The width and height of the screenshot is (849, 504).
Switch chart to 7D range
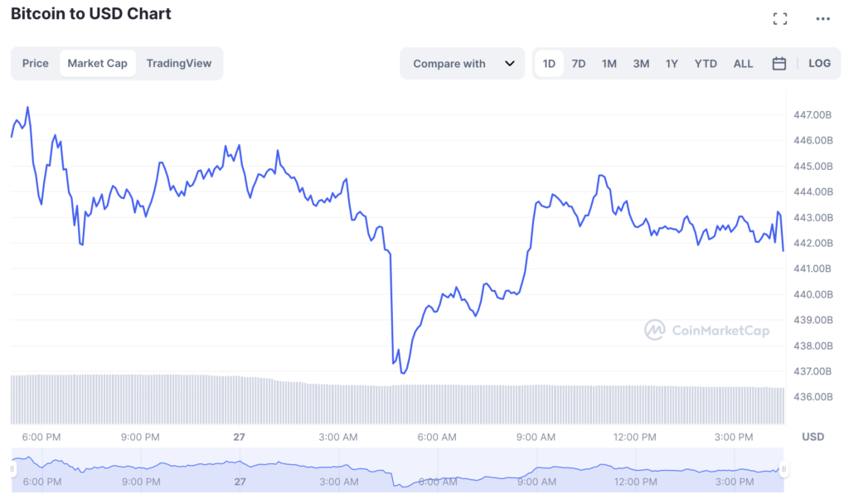click(x=579, y=64)
